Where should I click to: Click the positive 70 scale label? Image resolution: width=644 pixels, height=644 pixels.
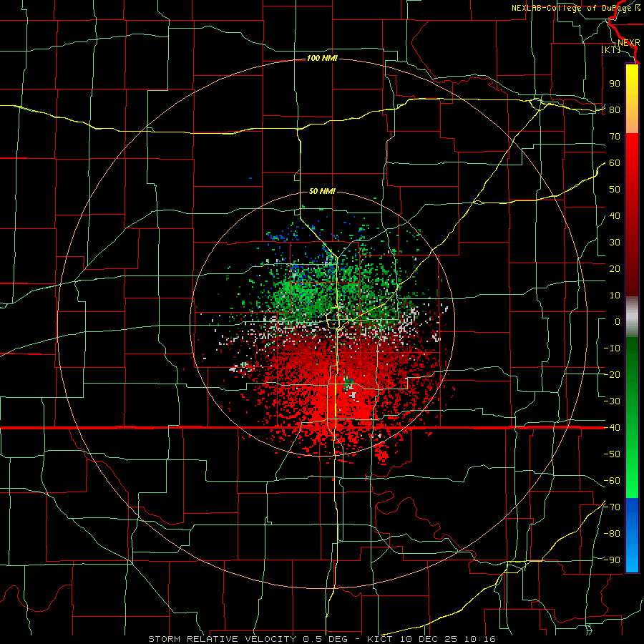click(615, 137)
